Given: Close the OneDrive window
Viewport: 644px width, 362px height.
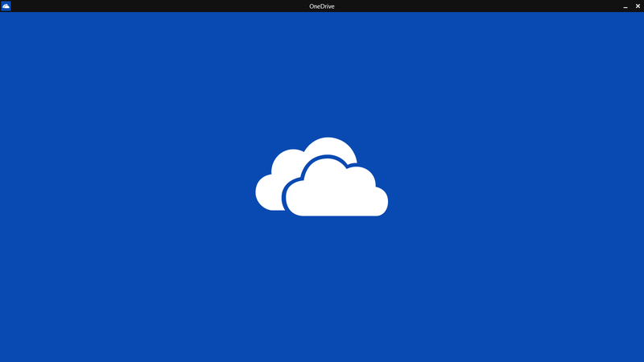Looking at the screenshot, I should [x=638, y=6].
